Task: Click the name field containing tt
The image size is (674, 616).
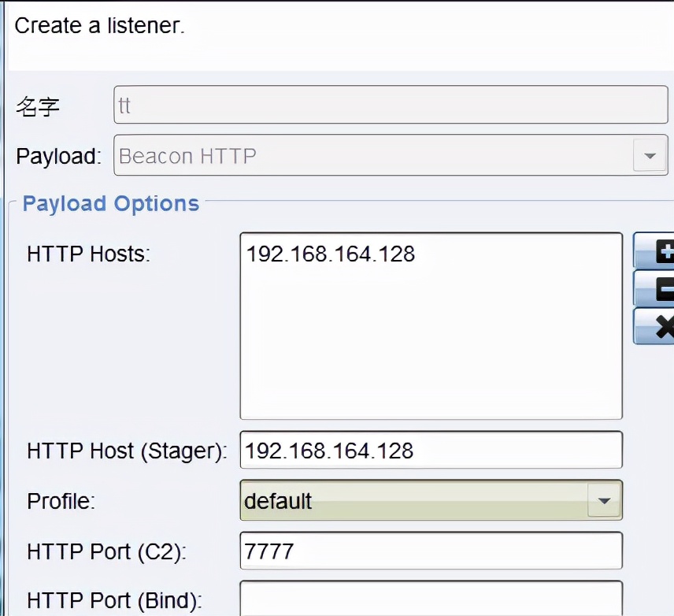Action: click(x=391, y=105)
